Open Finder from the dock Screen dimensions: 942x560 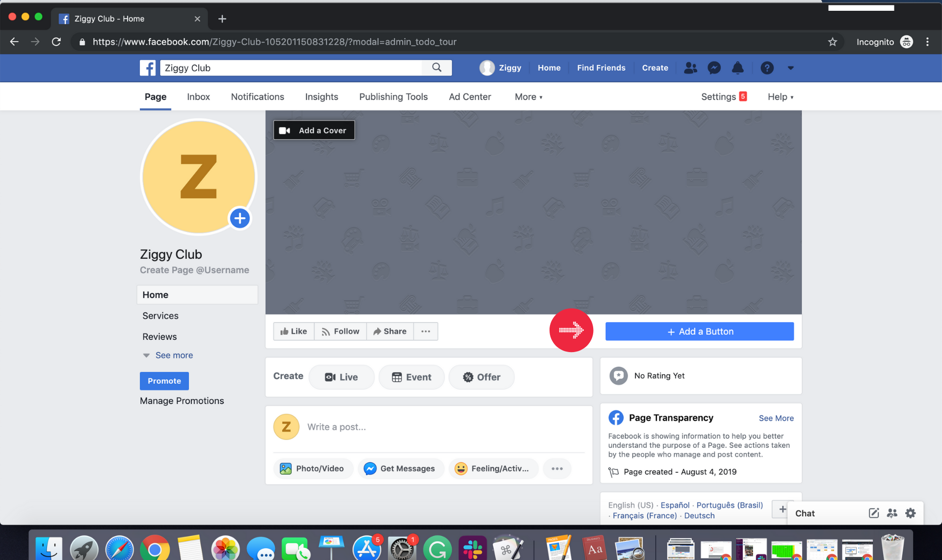tap(49, 549)
